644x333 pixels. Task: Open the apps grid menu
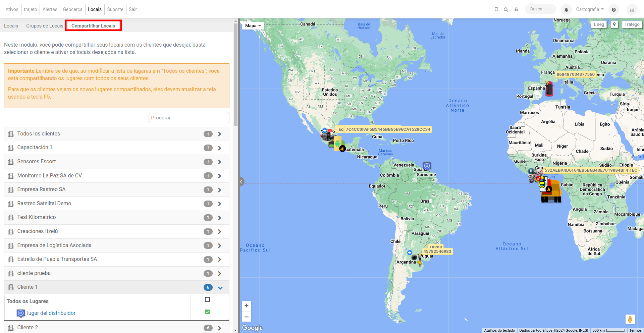[632, 10]
